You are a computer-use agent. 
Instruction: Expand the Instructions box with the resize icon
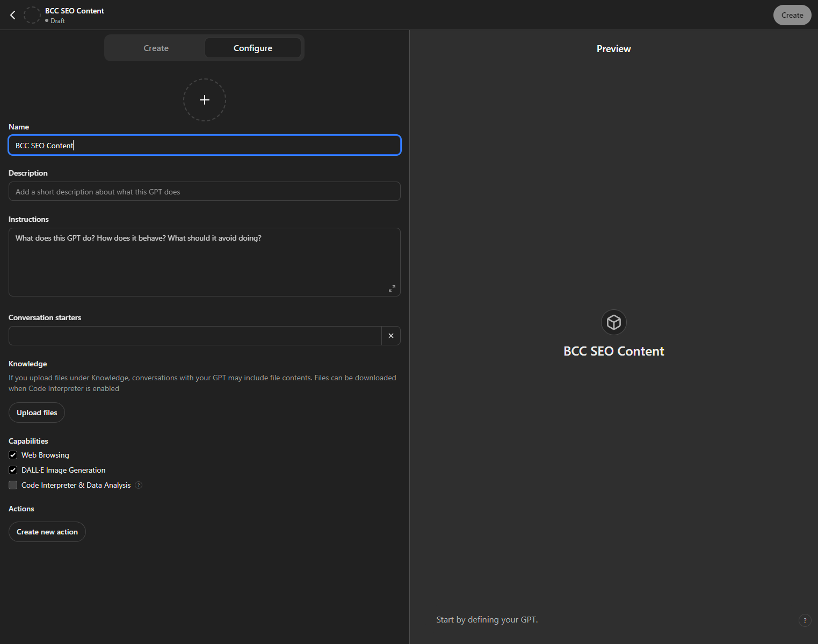click(392, 288)
